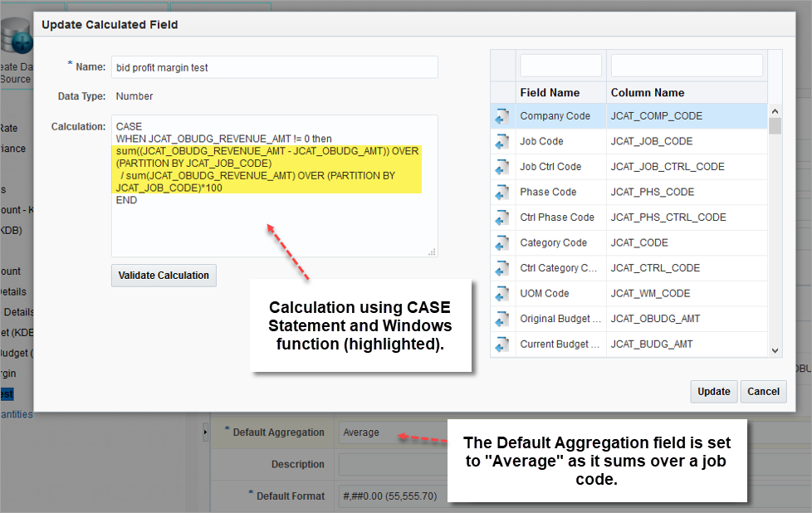Select JCAT_COMP_CODE column cell
This screenshot has height=513, width=812.
point(687,116)
